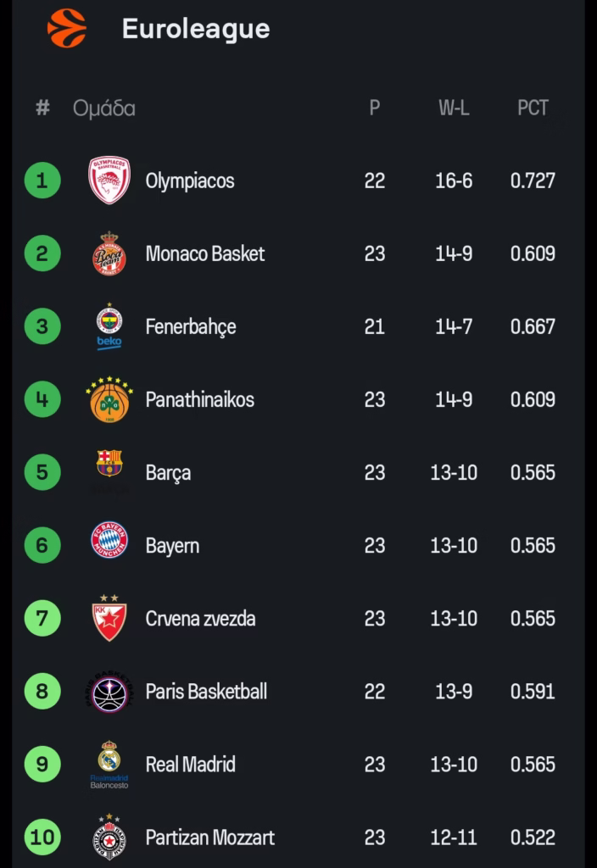
Task: Click the Euroleague basketball logo icon
Action: pyautogui.click(x=67, y=28)
